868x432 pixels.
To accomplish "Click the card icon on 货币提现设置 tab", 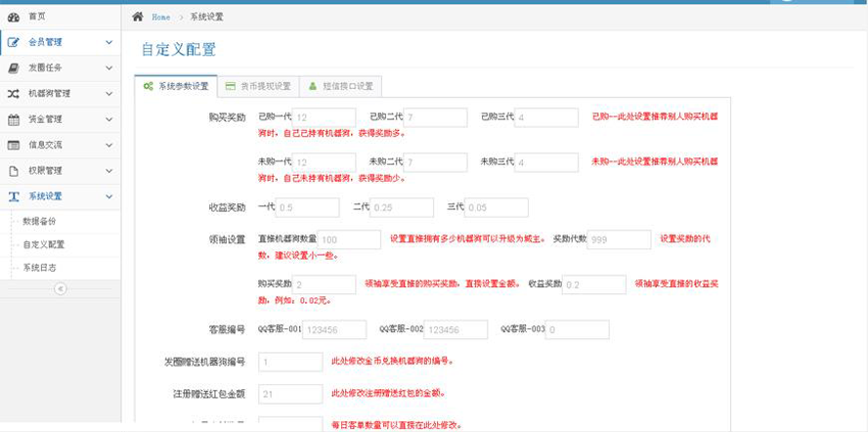I will [231, 86].
